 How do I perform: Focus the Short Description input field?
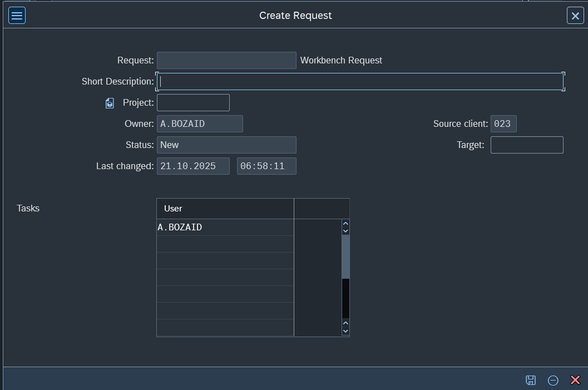click(x=360, y=82)
